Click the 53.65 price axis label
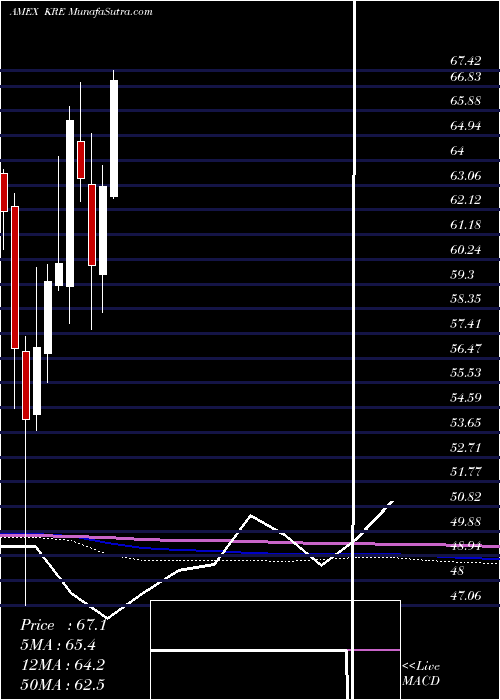Screen dimensions: 500x700 point(464,422)
